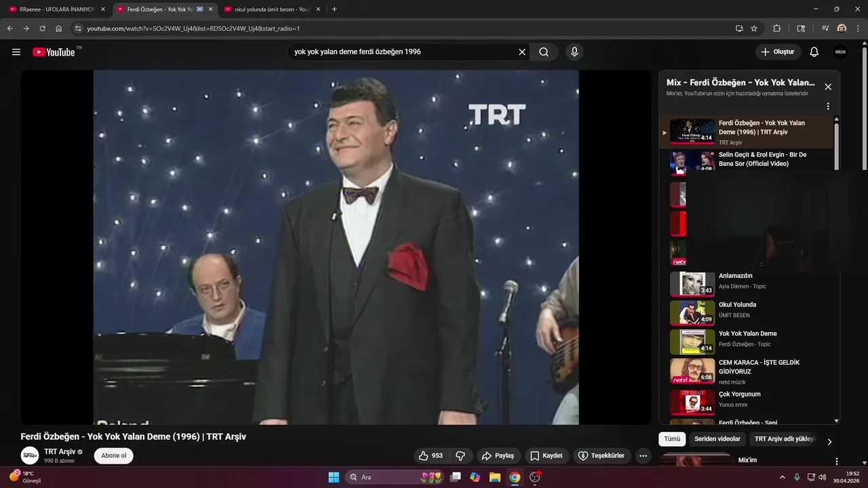Open the YouTube account avatar menu
The width and height of the screenshot is (868, 488).
click(x=840, y=52)
